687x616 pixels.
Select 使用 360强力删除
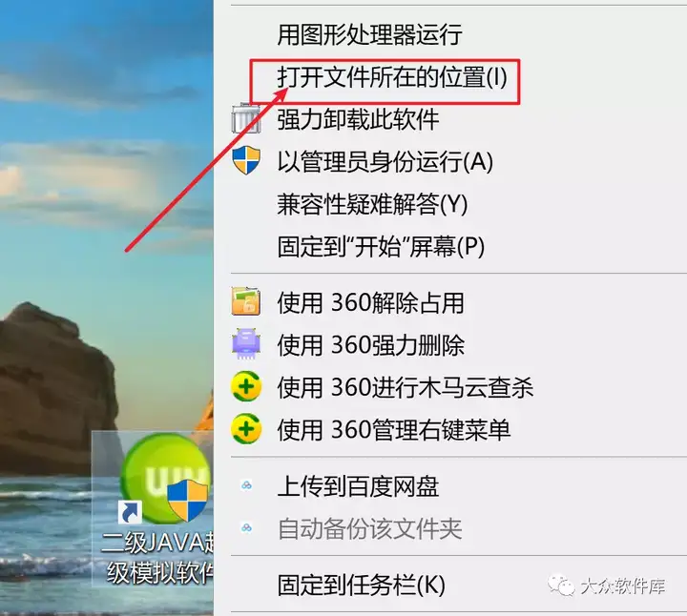(370, 345)
